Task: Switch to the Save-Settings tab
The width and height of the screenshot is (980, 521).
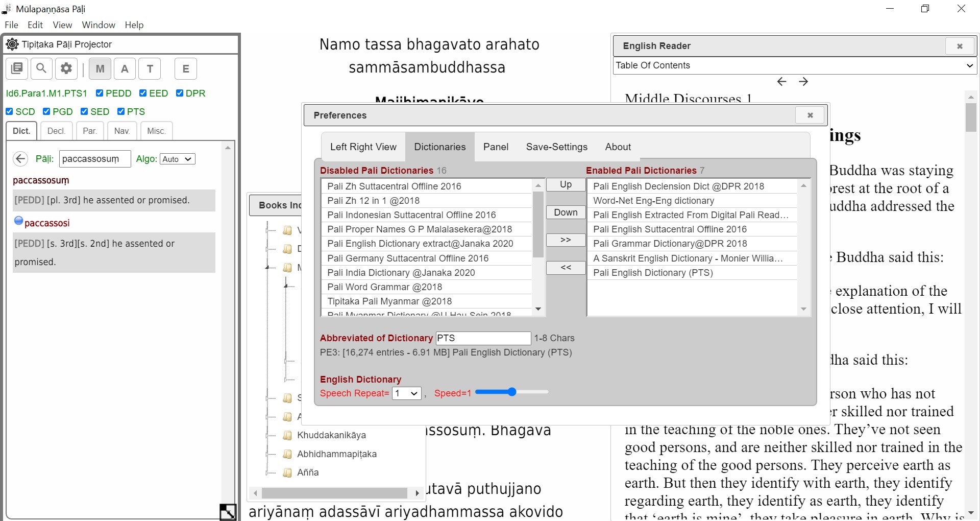Action: click(557, 147)
